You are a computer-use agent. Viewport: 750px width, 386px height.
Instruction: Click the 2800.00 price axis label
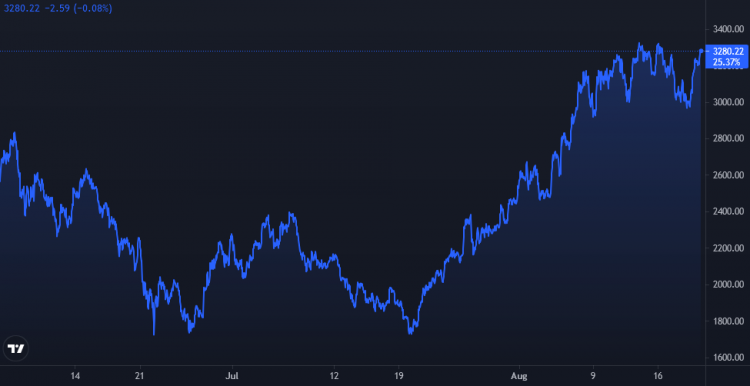(x=728, y=139)
